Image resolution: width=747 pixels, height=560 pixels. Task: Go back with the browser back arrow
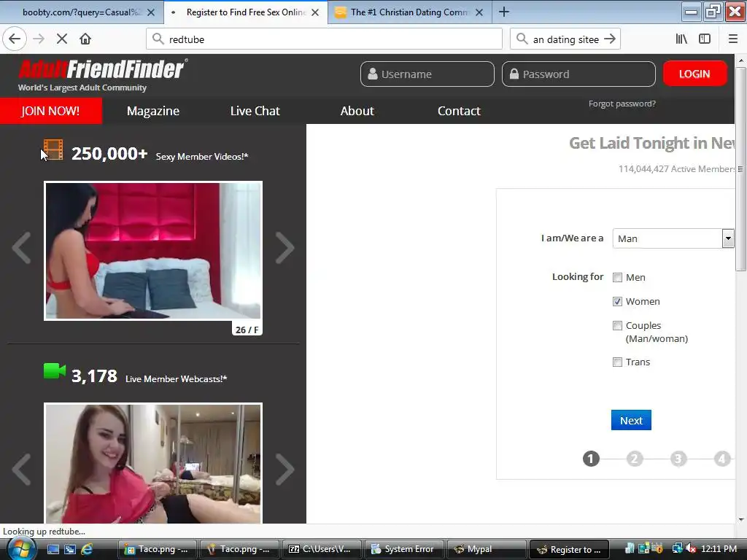coord(15,39)
